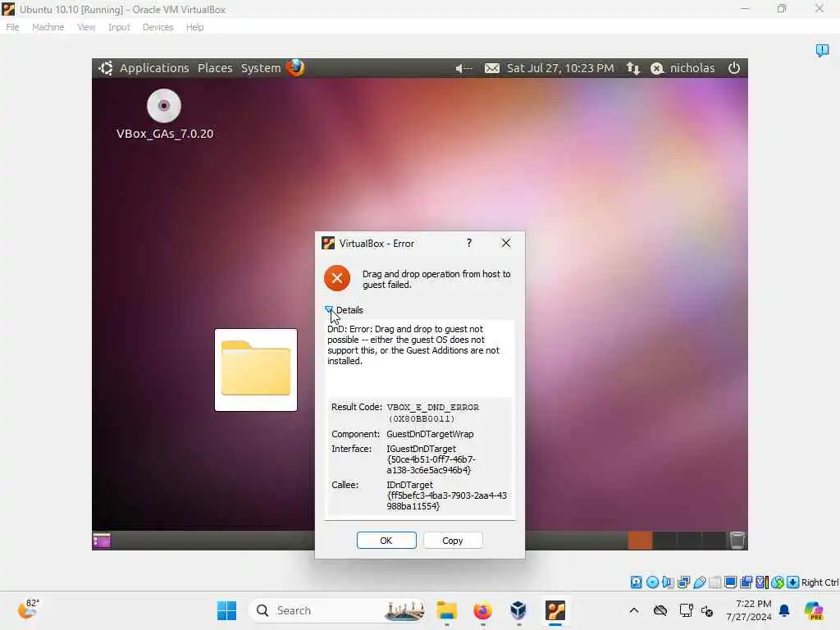Screen dimensions: 840x630
Task: Open the Windows Start menu
Action: 226,610
